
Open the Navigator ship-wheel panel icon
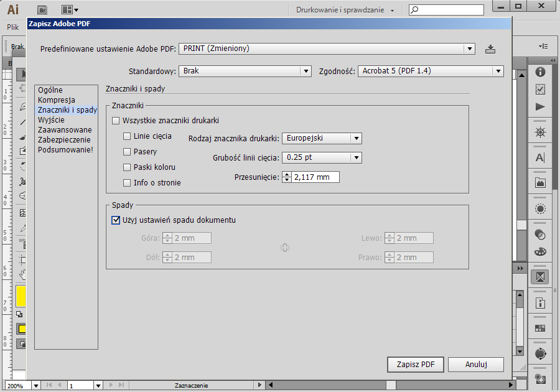point(540,133)
